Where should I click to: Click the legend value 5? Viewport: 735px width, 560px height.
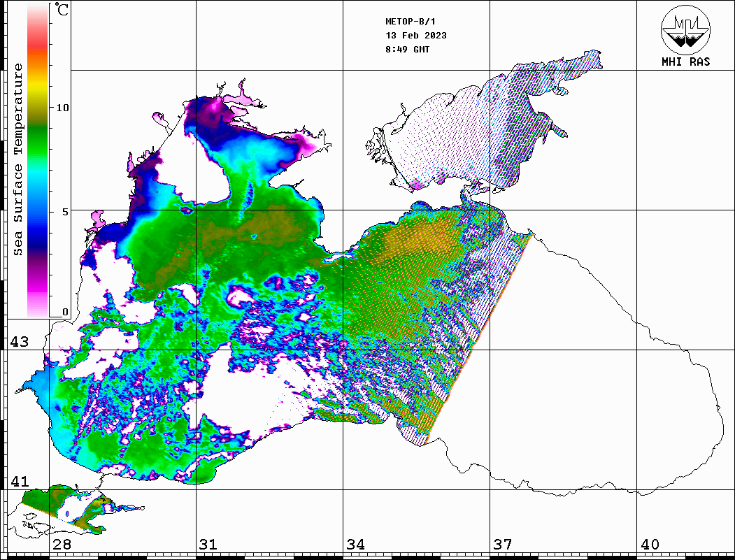(65, 212)
